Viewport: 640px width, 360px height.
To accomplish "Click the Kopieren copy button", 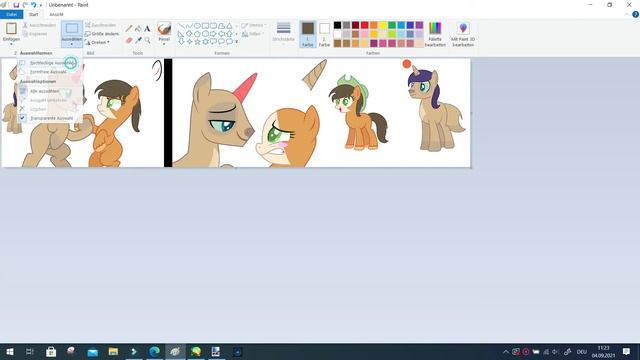I will click(x=35, y=34).
